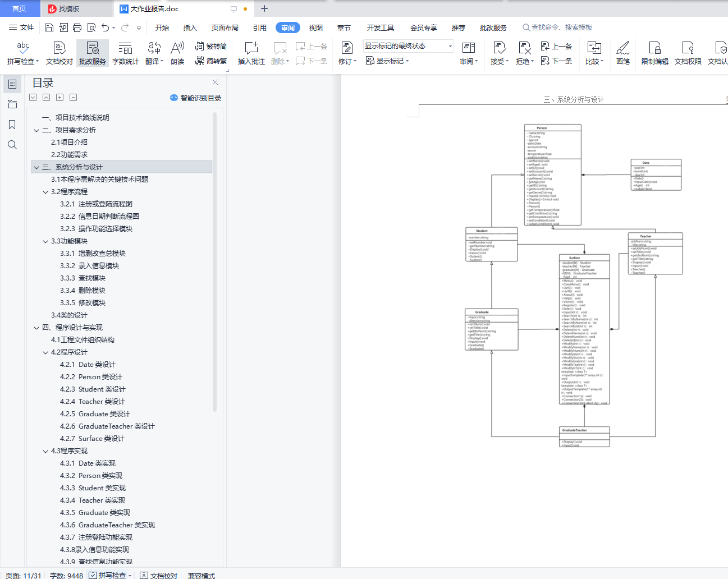Click the outline panel vertical scrollbar
Viewport: 728px width, 579px height.
point(214,263)
